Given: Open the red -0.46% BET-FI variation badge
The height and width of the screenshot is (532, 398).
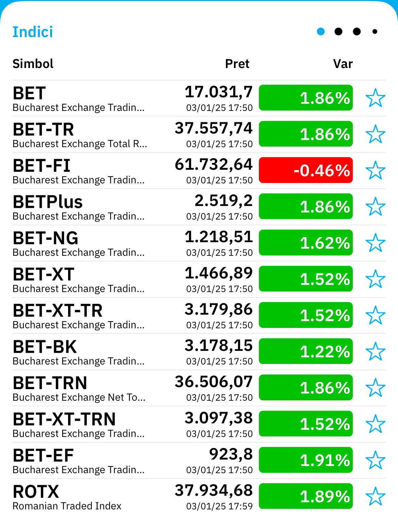Looking at the screenshot, I should pyautogui.click(x=306, y=170).
